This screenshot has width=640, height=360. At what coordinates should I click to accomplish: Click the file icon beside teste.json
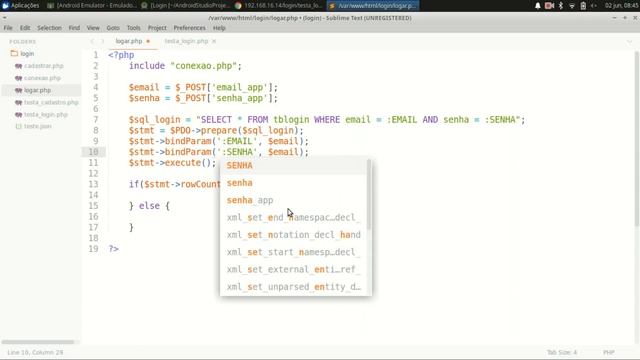pos(18,127)
